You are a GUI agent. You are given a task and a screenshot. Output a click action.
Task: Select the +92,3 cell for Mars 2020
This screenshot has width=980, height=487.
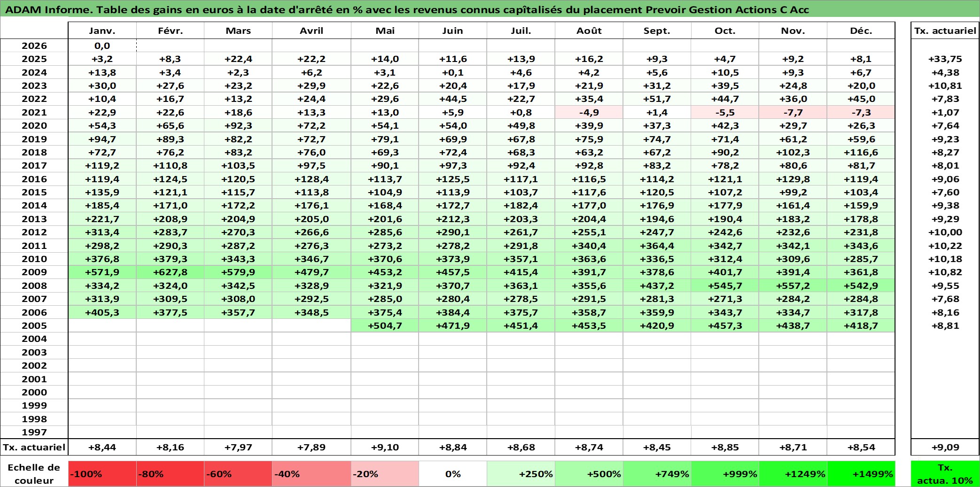click(238, 125)
